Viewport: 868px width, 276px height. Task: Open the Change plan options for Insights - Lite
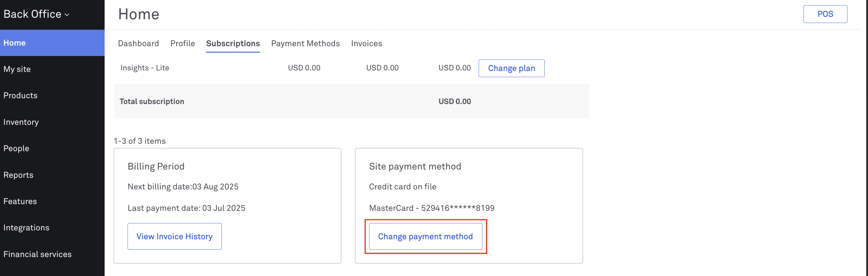[511, 68]
